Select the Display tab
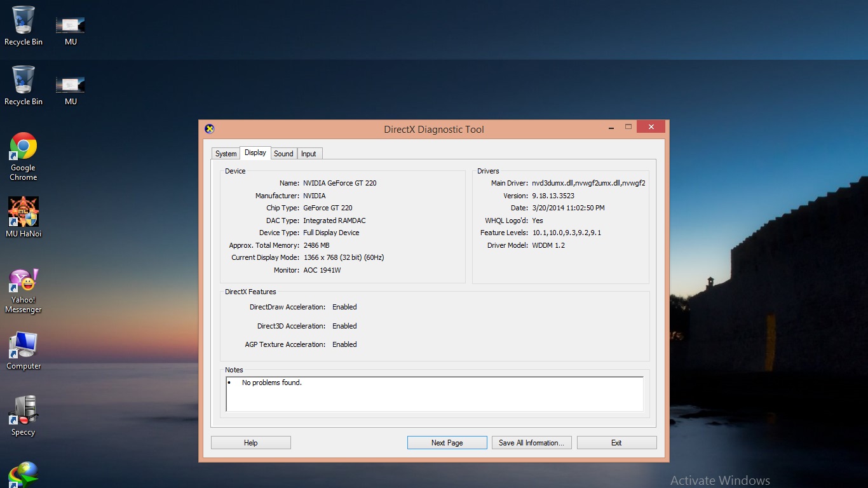 click(x=255, y=152)
